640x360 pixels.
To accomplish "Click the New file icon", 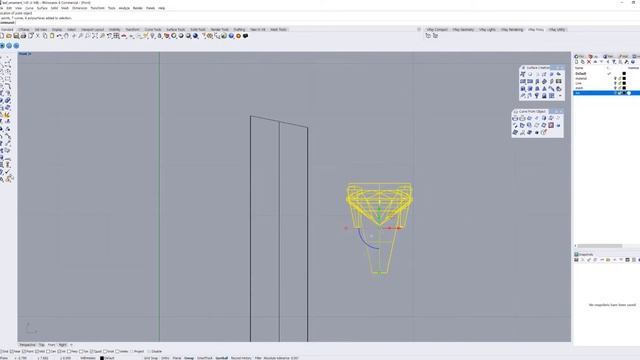I will tap(2, 36).
